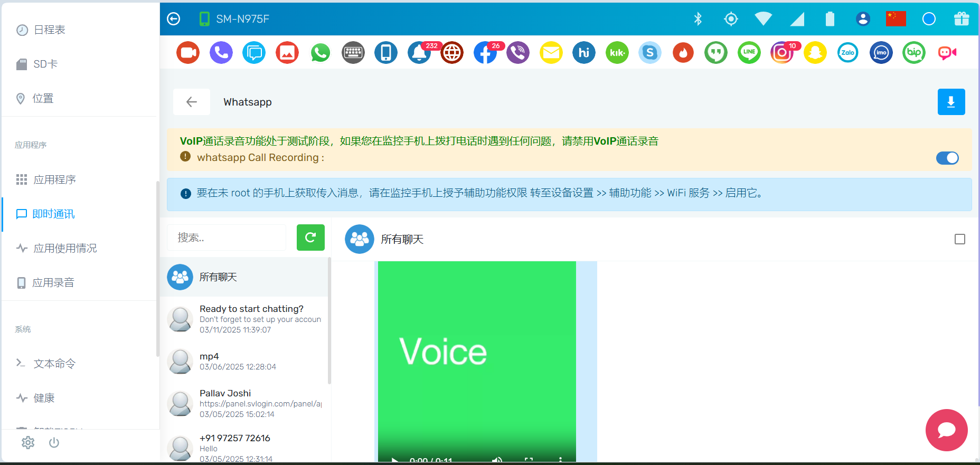Viewport: 980px width, 465px height.
Task: Click the white circle icon in header
Action: (929, 19)
